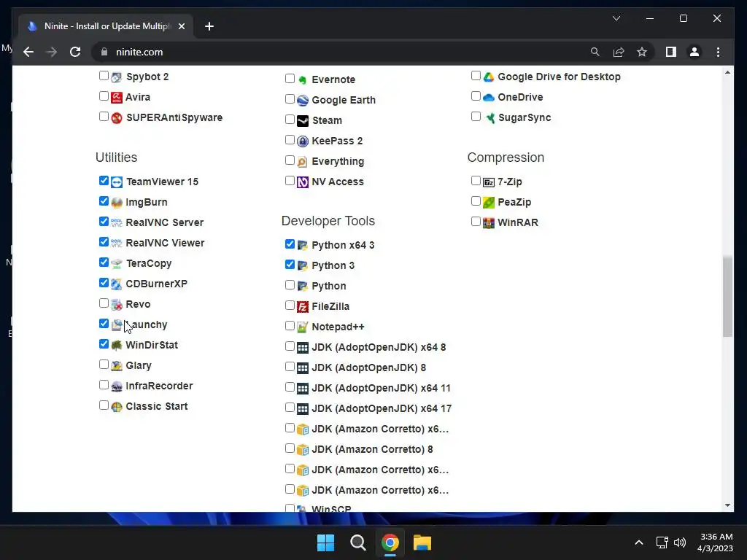747x560 pixels.
Task: Open the Chrome side panel
Action: coord(671,52)
